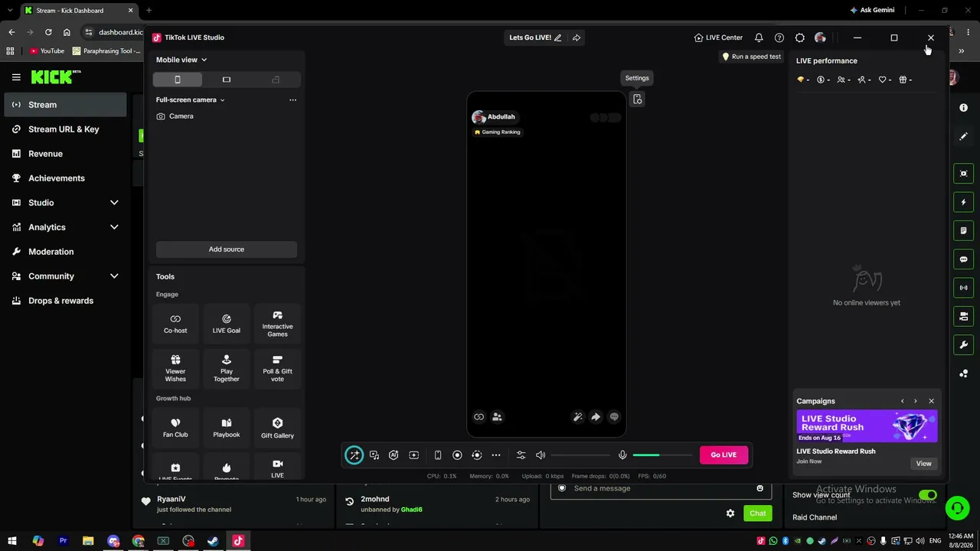Image resolution: width=980 pixels, height=551 pixels.
Task: Open the help question mark icon
Action: pyautogui.click(x=779, y=37)
